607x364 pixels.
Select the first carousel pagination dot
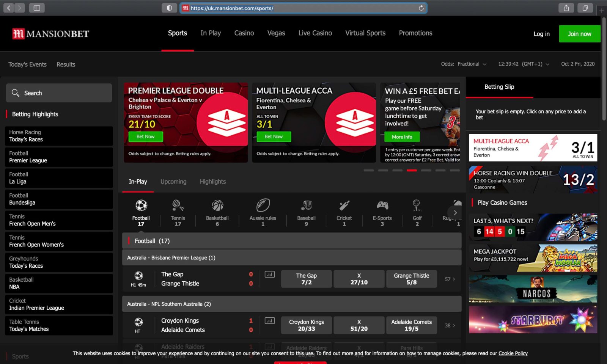click(368, 171)
